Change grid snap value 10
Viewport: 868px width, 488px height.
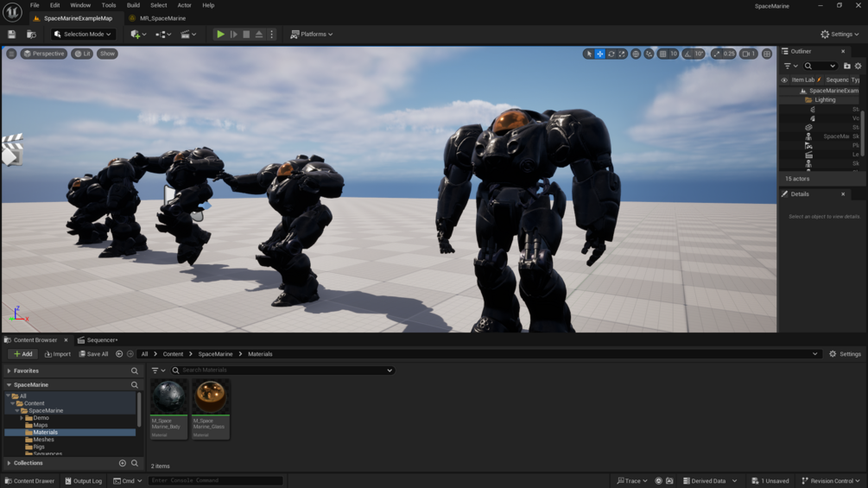tap(674, 54)
